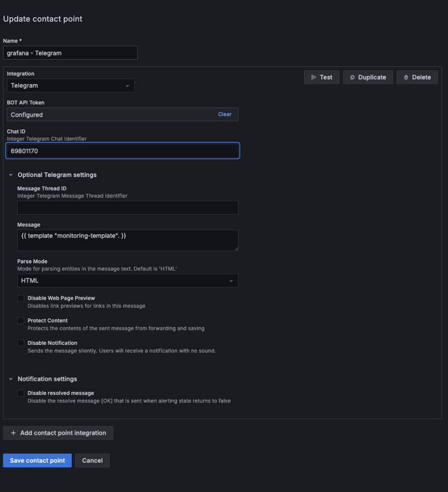The image size is (448, 492).
Task: Select the Message Thread ID input
Action: [128, 208]
